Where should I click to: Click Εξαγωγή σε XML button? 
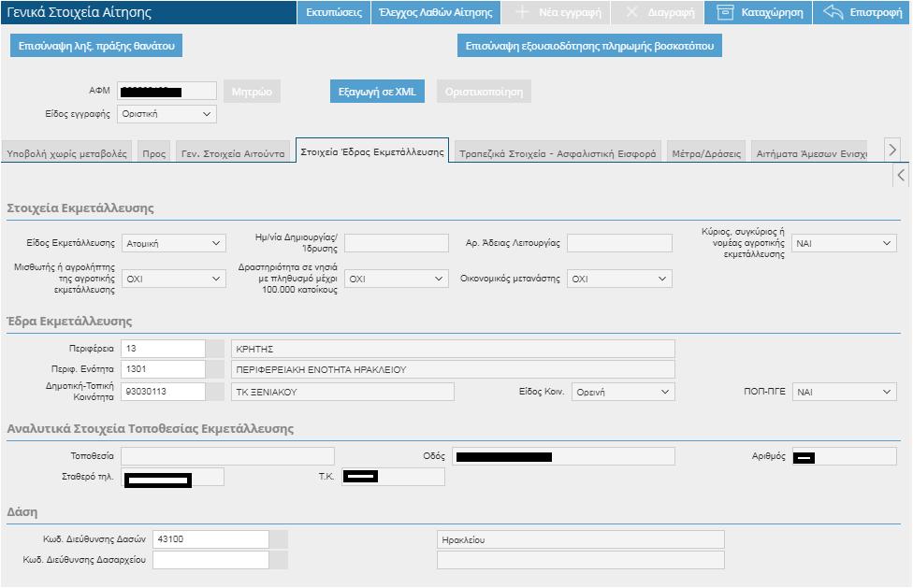click(x=377, y=92)
